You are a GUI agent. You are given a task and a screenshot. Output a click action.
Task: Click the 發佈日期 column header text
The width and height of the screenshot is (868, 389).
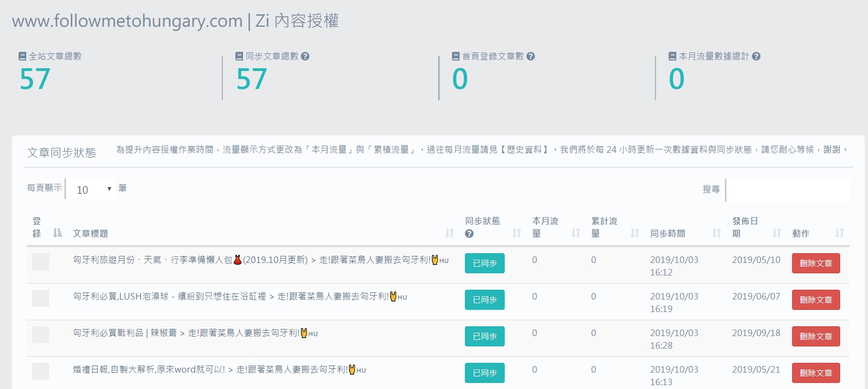click(x=745, y=227)
